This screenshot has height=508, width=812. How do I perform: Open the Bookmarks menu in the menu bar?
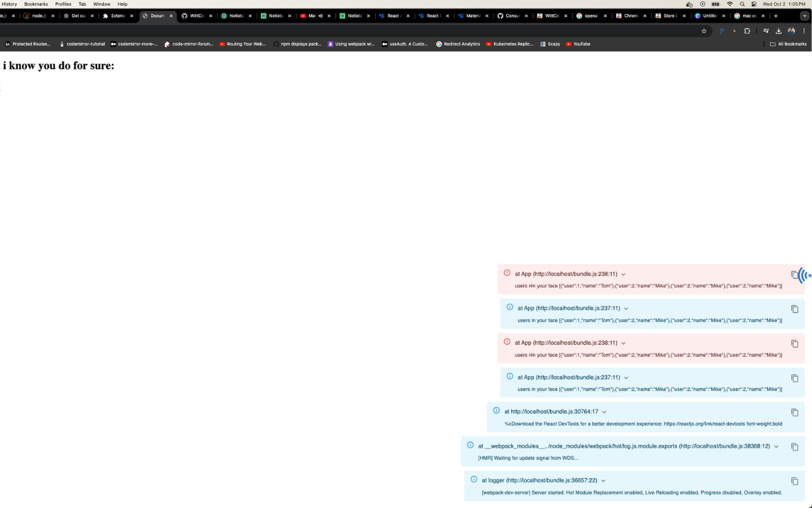pyautogui.click(x=36, y=4)
